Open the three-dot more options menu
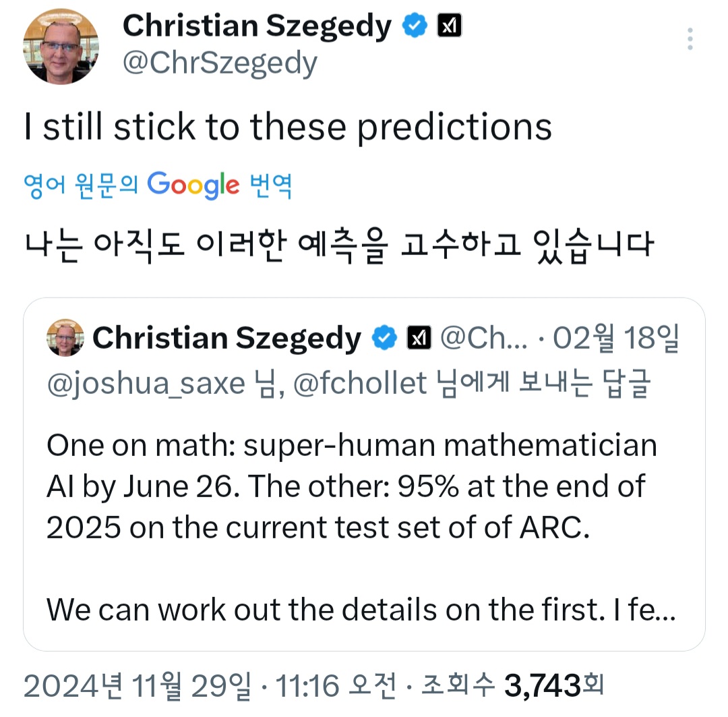 (x=690, y=38)
